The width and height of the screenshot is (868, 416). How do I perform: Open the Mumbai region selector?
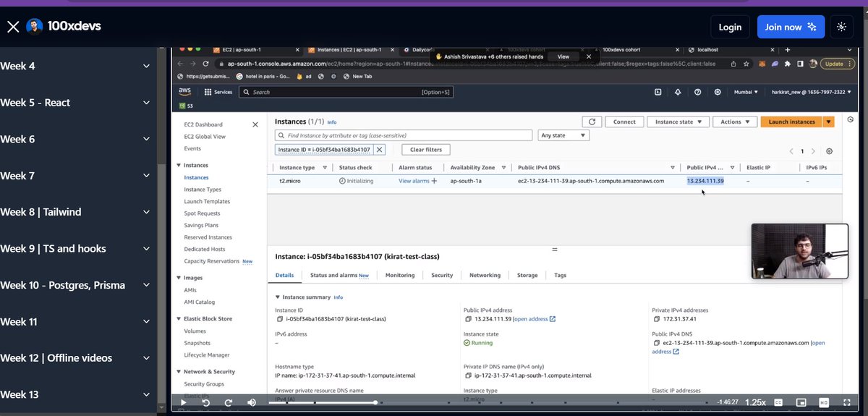point(746,92)
